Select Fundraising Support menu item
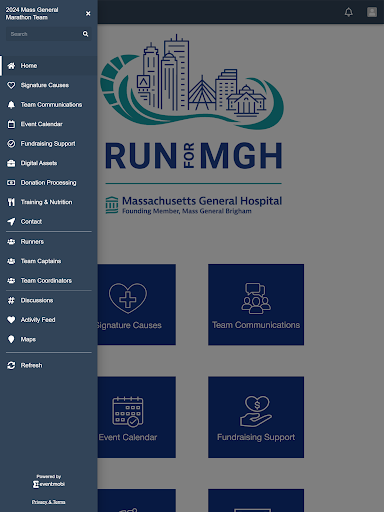 tap(49, 144)
